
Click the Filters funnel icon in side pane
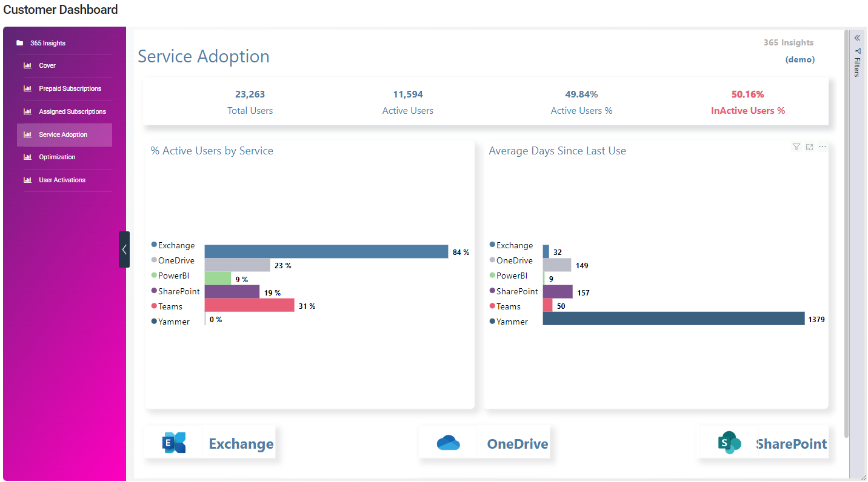[858, 51]
